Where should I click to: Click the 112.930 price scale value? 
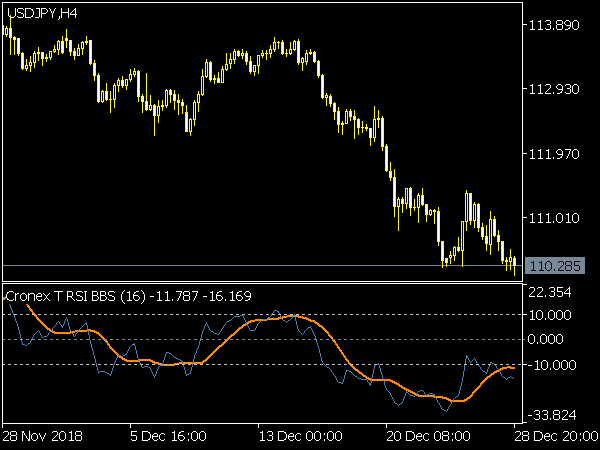click(x=554, y=89)
